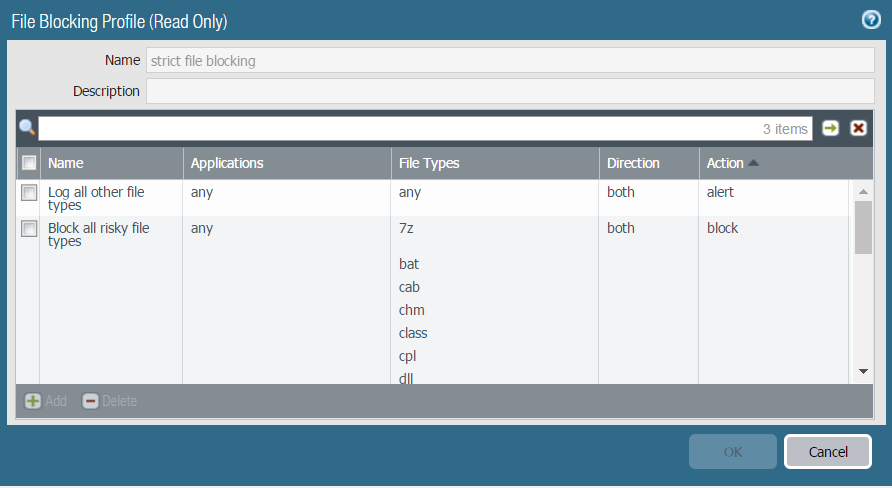
Task: Click the help question mark icon
Action: tap(870, 20)
